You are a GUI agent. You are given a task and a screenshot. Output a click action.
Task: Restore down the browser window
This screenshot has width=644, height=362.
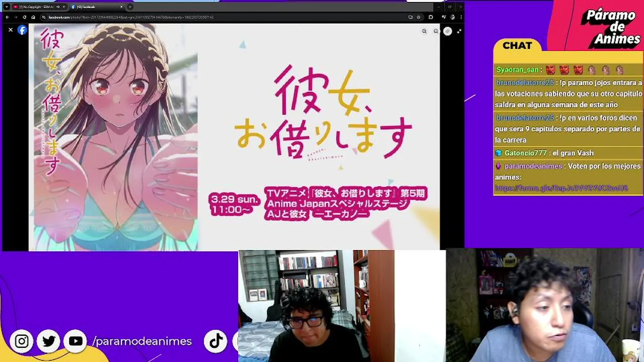pos(449,7)
